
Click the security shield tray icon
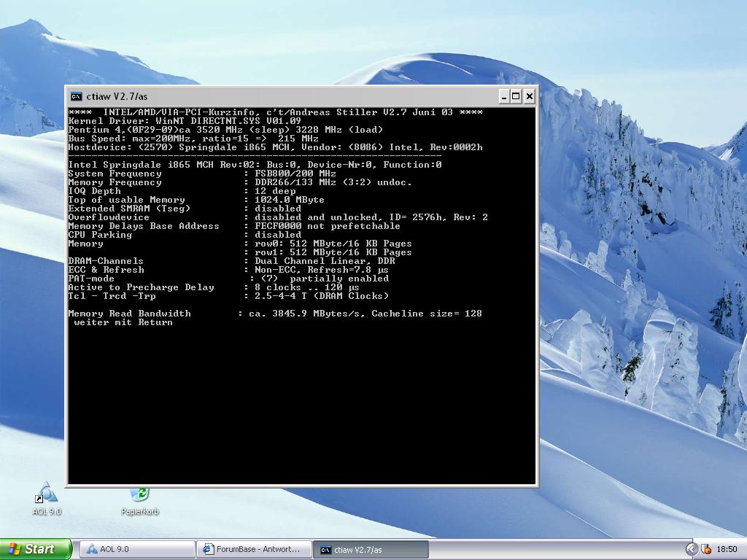[x=706, y=549]
